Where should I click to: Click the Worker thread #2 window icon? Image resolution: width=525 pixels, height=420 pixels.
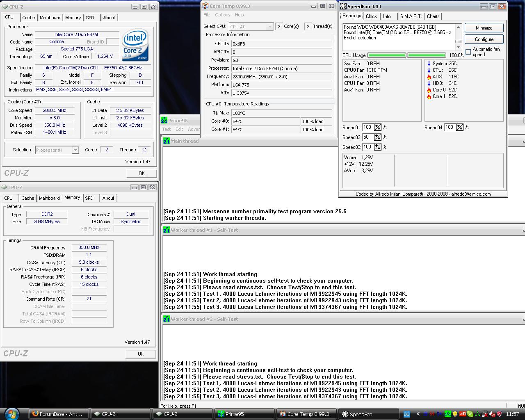167,319
